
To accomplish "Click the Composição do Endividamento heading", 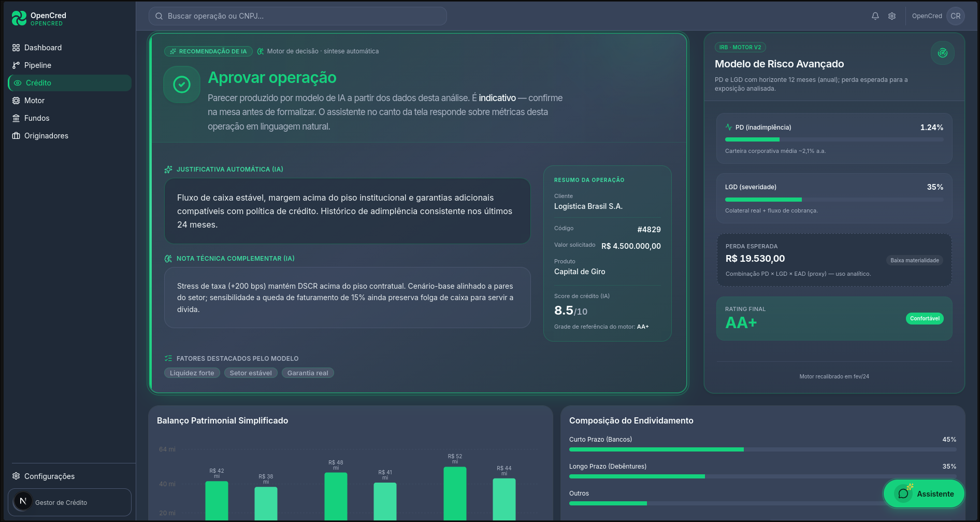I will coord(631,421).
